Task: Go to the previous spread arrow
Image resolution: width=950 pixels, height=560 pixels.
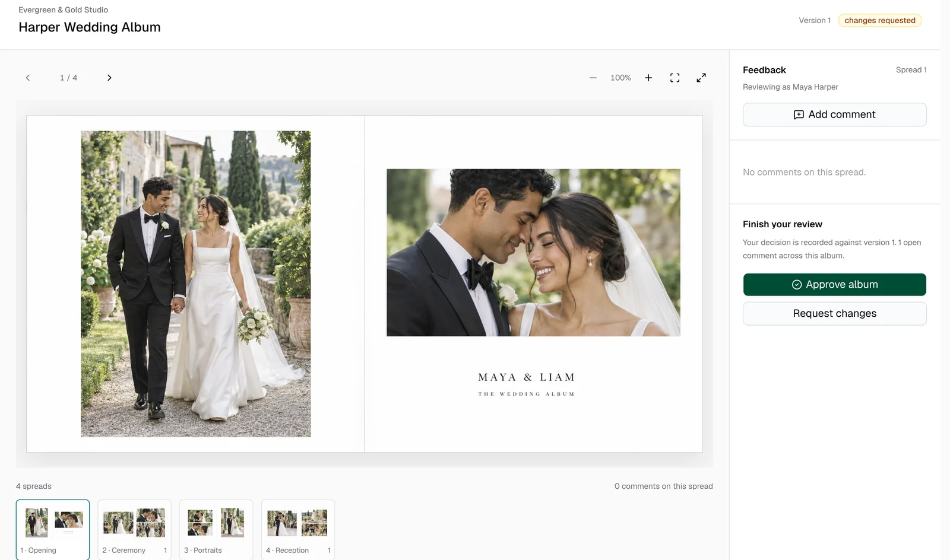Action: 27,78
